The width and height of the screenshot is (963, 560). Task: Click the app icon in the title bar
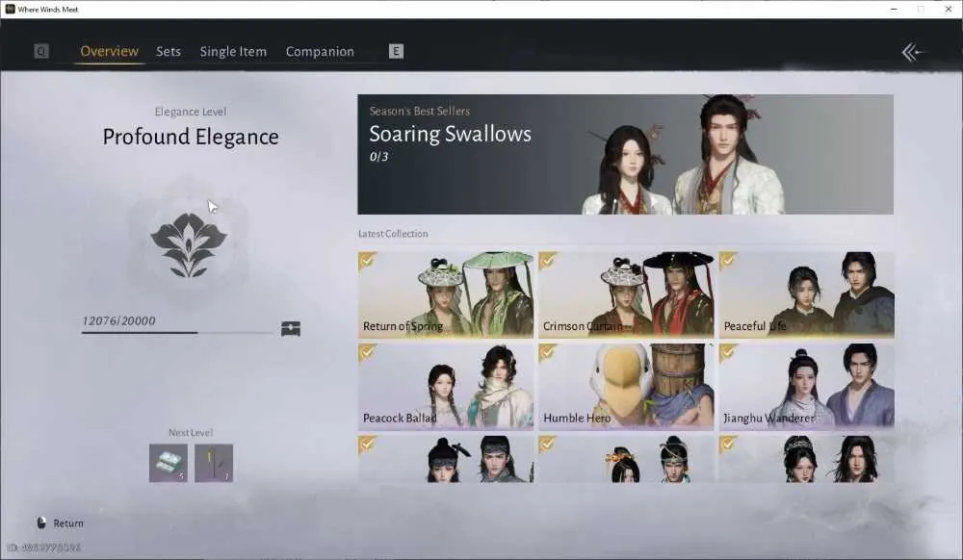10,10
